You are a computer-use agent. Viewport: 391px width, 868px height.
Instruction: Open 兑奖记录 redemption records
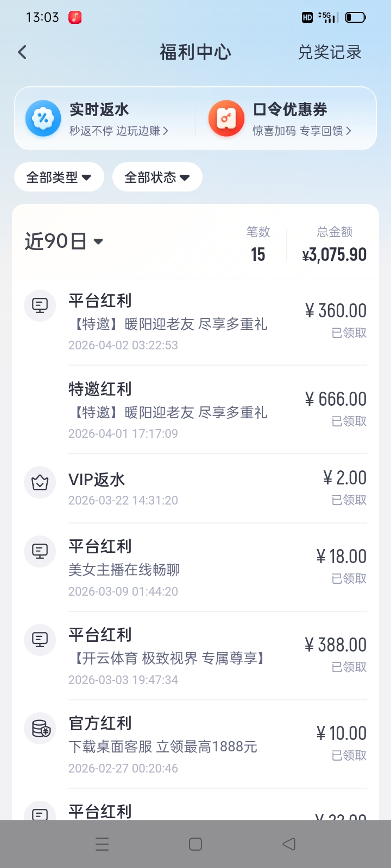tap(329, 52)
